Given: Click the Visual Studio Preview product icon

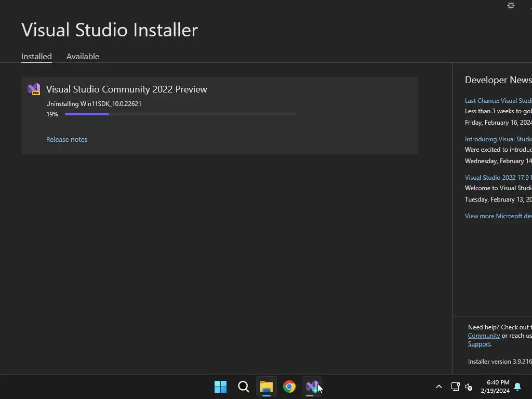Looking at the screenshot, I should point(34,89).
